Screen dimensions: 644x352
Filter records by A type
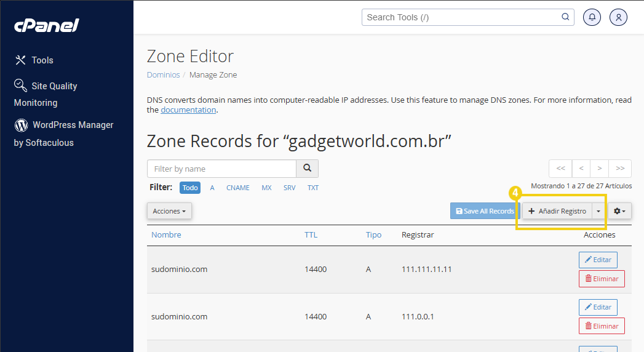[212, 188]
